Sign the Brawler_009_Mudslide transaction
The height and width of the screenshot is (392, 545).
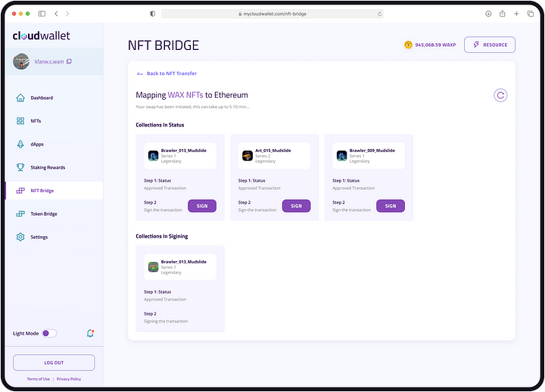click(x=391, y=206)
